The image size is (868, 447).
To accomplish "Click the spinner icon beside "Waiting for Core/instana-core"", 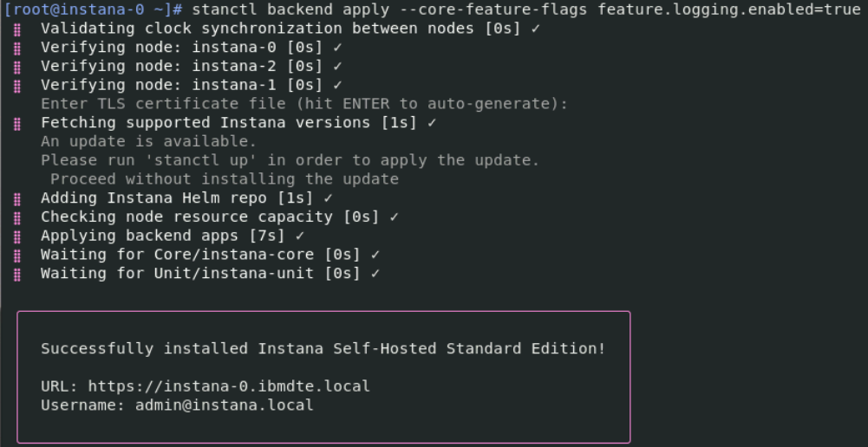I will pos(17,255).
